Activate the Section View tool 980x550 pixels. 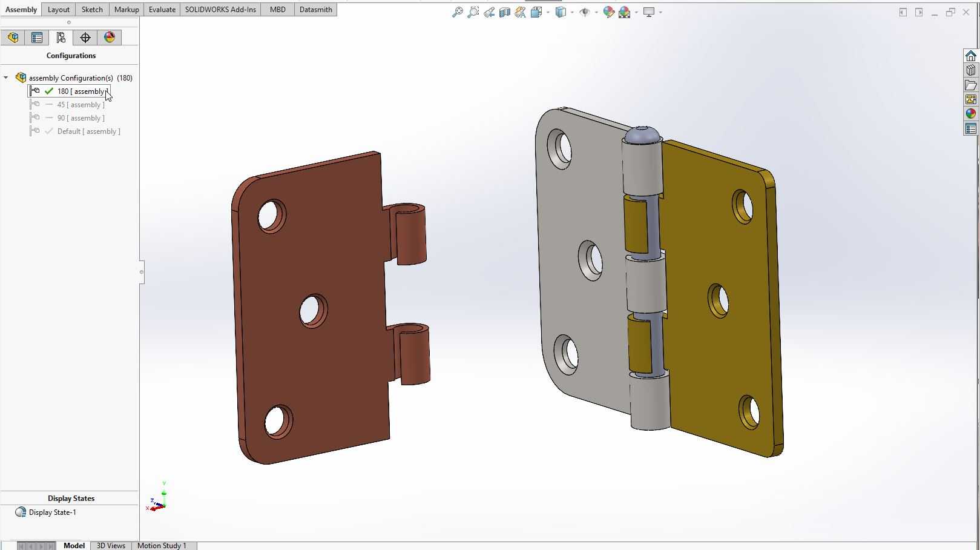click(x=505, y=12)
